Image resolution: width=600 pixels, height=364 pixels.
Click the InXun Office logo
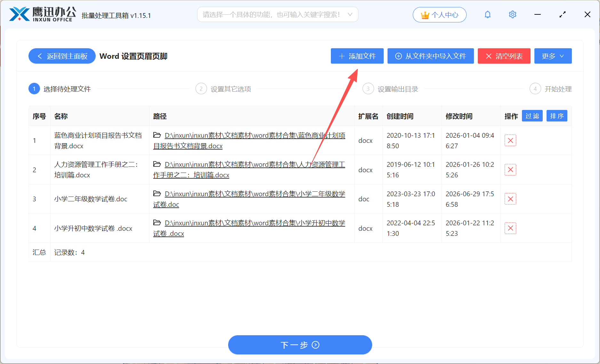click(x=43, y=14)
